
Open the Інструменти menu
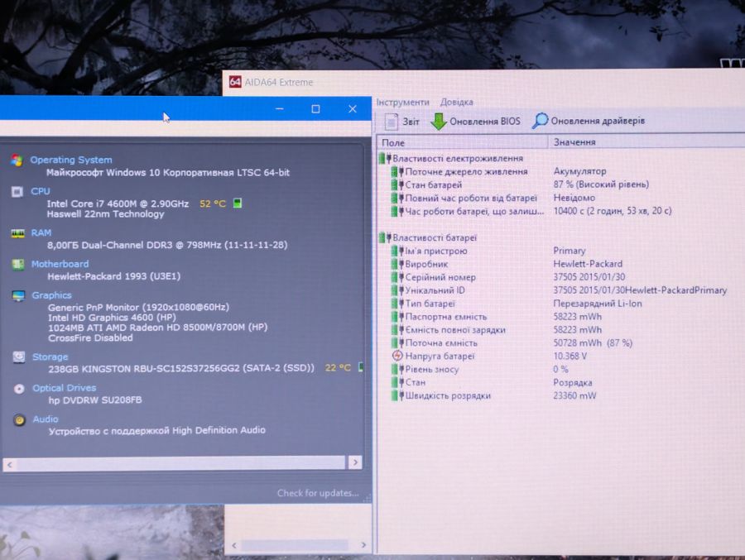click(403, 102)
